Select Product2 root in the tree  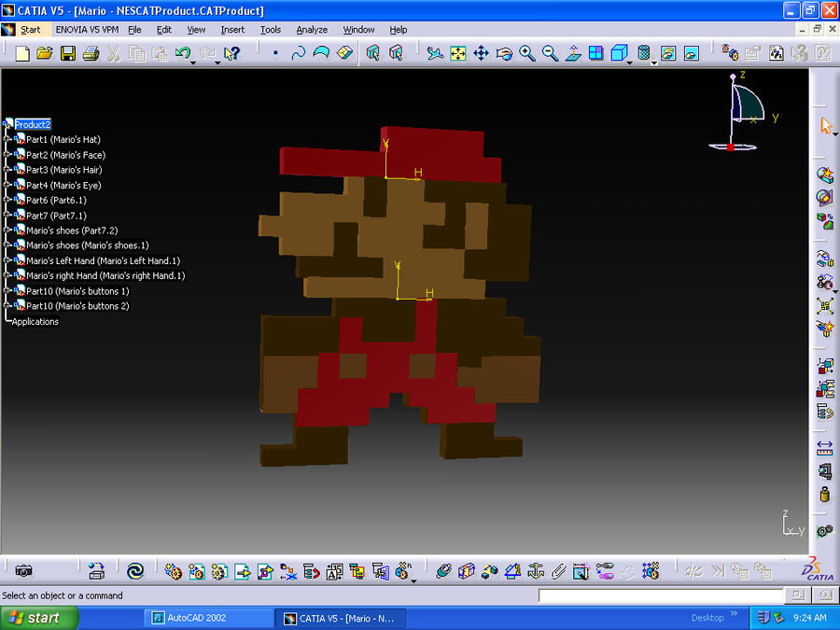pyautogui.click(x=33, y=124)
